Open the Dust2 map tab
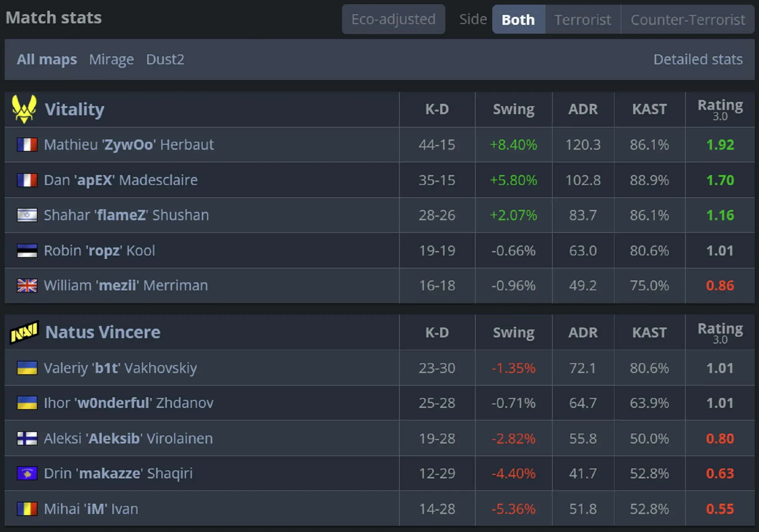The height and width of the screenshot is (532, 759). coord(165,59)
